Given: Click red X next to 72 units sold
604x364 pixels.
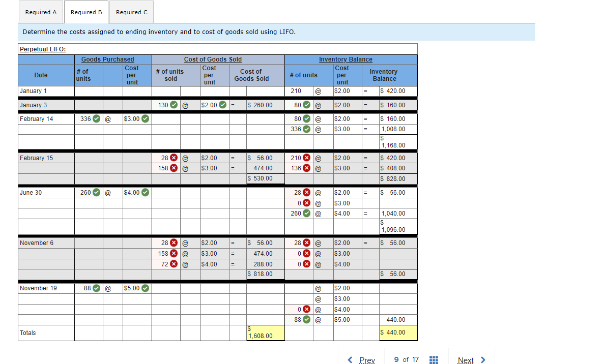Looking at the screenshot, I should pos(174,264).
